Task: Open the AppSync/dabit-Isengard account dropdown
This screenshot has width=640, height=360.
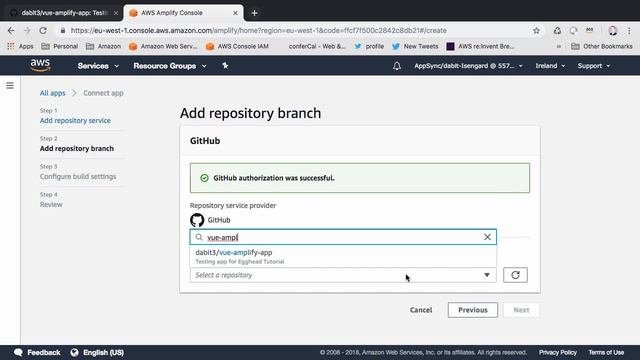Action: pyautogui.click(x=468, y=66)
